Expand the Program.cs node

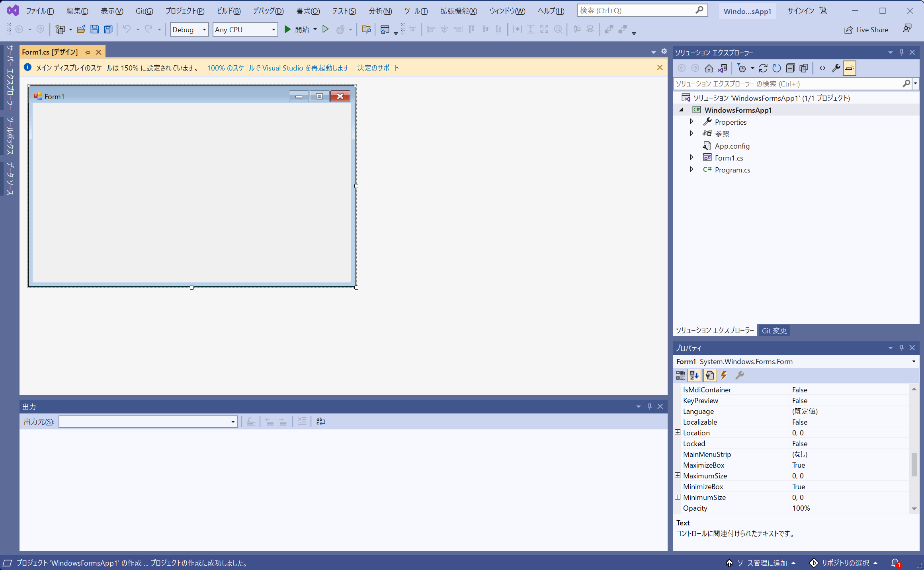click(692, 169)
